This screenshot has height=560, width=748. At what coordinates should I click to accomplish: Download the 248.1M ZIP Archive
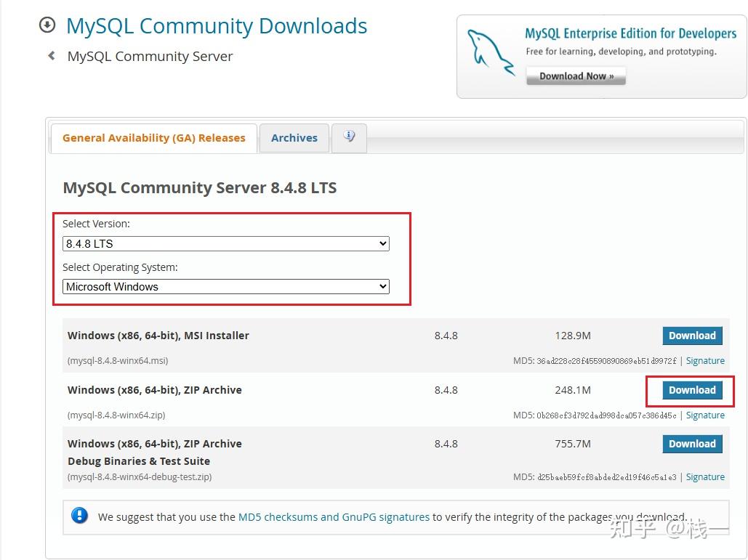tap(692, 390)
